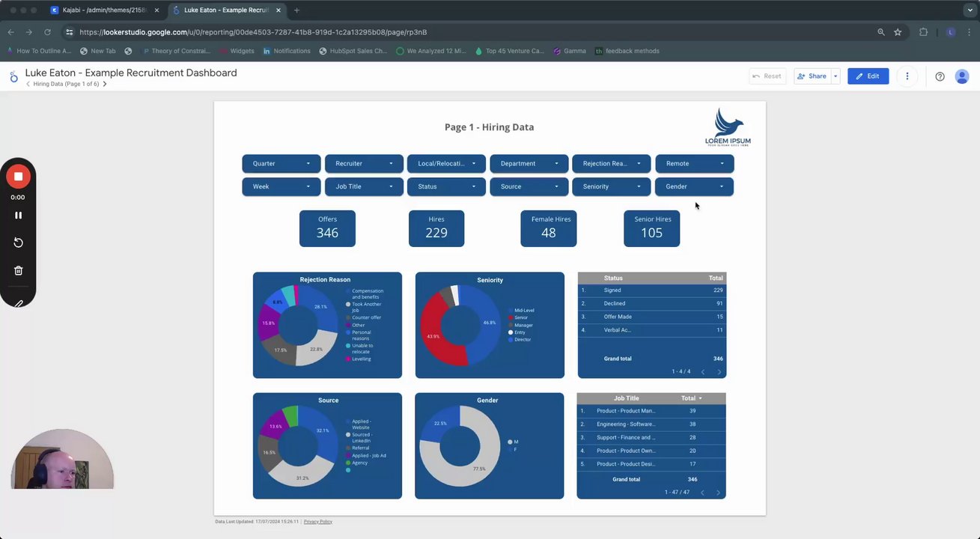Sort the Job Title table by Total

691,398
